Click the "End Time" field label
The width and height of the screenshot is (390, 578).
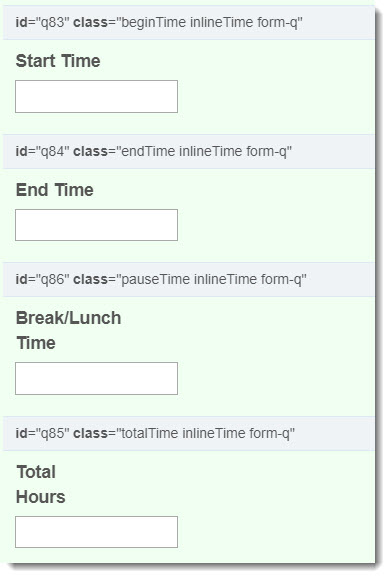[x=55, y=190]
